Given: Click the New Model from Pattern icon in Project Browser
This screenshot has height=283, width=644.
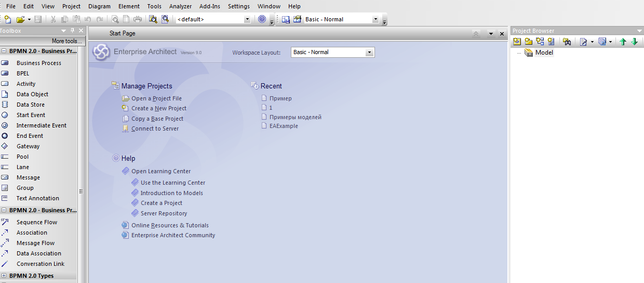Looking at the screenshot, I should (x=517, y=42).
